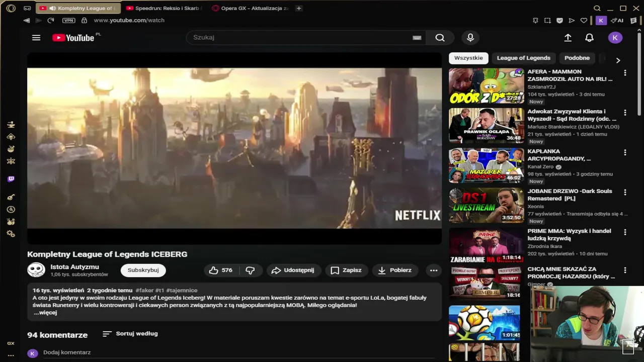The width and height of the screenshot is (644, 362).
Task: Share video via Udostępnij button
Action: pos(293,270)
